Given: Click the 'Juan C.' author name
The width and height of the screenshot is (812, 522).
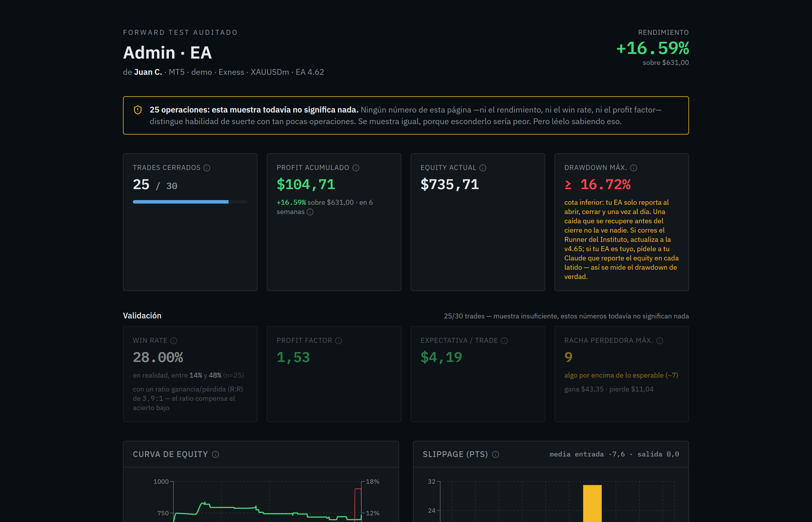Looking at the screenshot, I should pos(148,72).
